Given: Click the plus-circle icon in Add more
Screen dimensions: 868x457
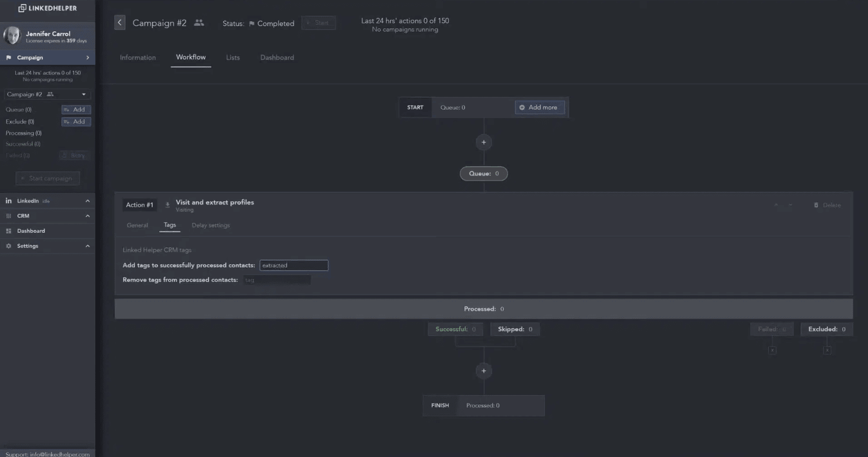Looking at the screenshot, I should pyautogui.click(x=522, y=108).
